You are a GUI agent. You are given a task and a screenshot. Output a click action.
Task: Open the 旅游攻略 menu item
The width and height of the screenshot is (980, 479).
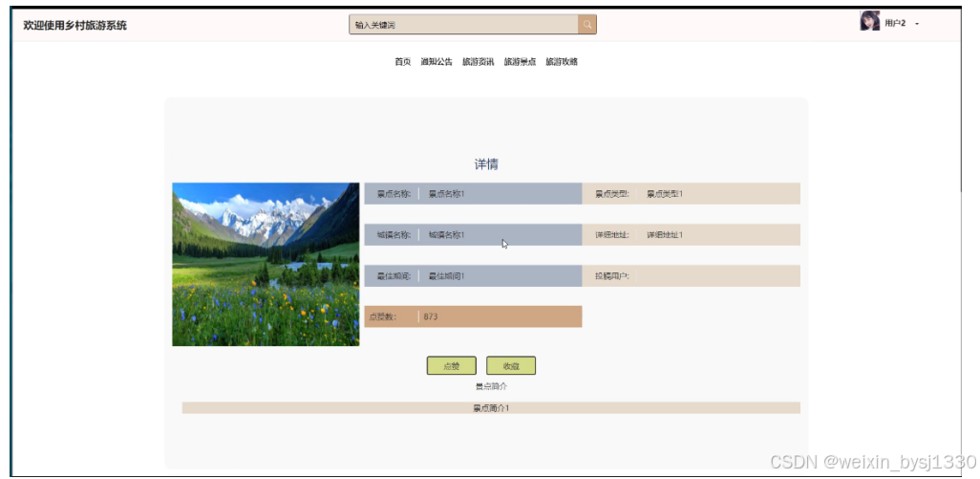[x=562, y=62]
